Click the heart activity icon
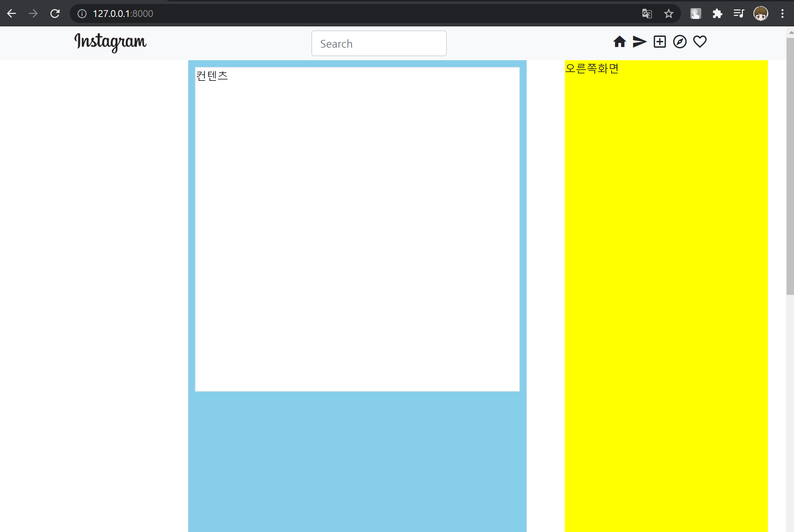Viewport: 794px width, 532px height. click(700, 42)
